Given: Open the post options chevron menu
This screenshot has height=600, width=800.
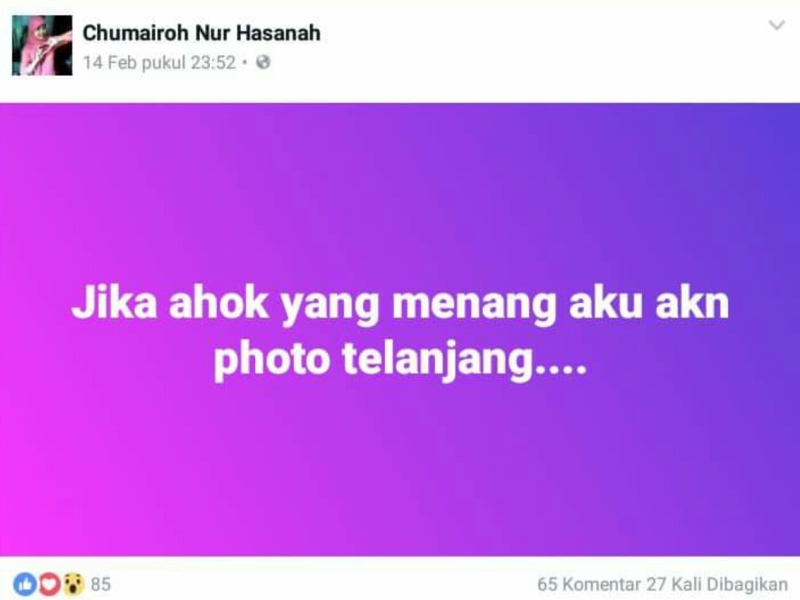Looking at the screenshot, I should point(777,25).
